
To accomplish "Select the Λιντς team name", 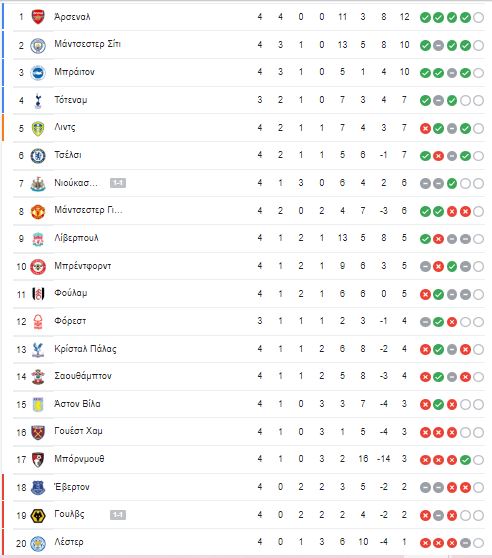I will pyautogui.click(x=65, y=127).
